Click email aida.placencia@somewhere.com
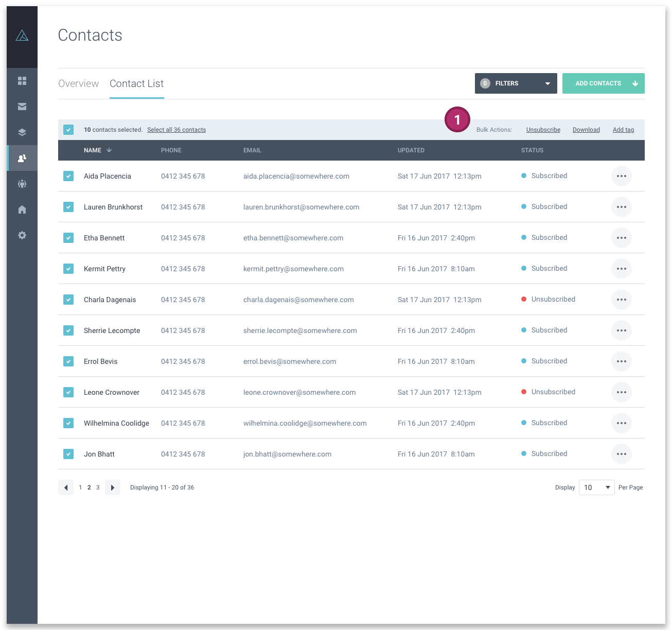Viewport: 672px width, 630px height. point(296,176)
